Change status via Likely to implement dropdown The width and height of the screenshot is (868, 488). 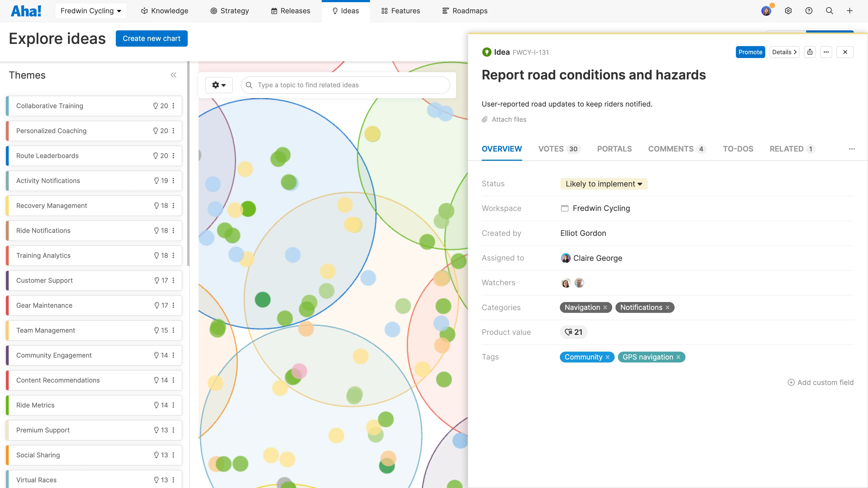click(604, 184)
